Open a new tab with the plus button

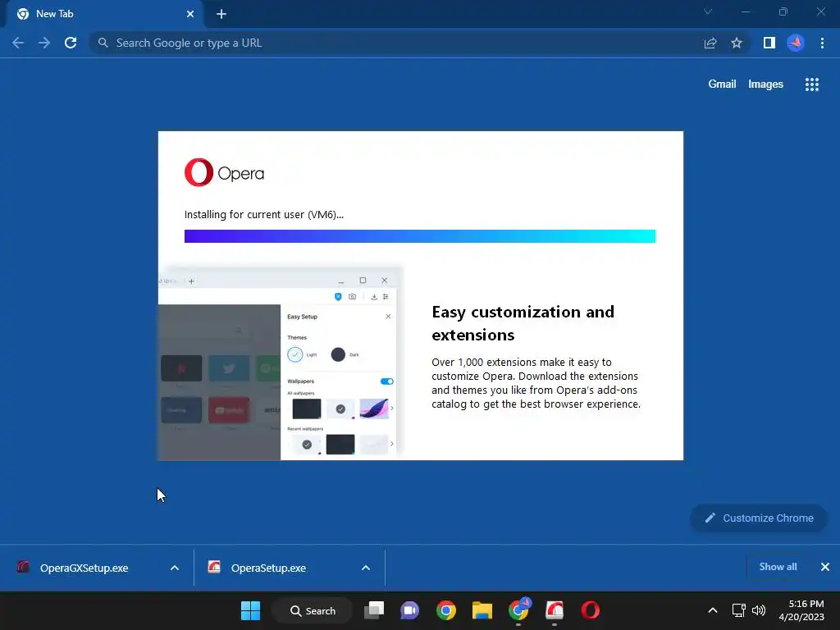point(221,14)
